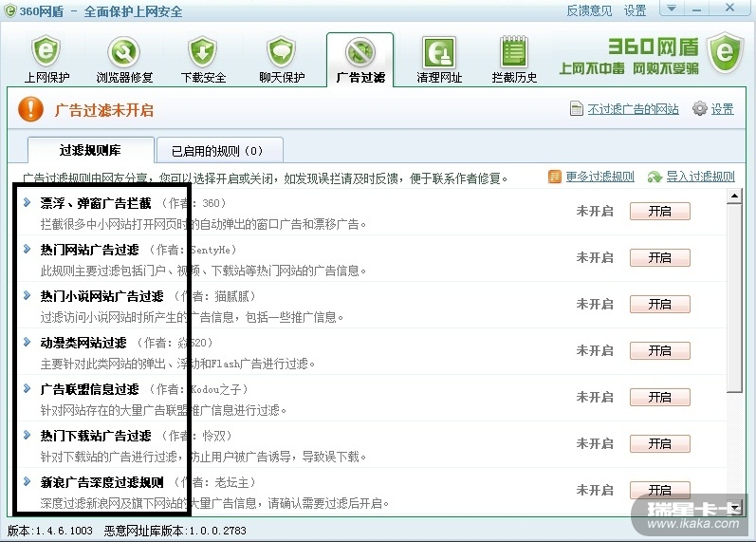This screenshot has height=542, width=756.
Task: Click the green import icon beside 导入过滤规则
Action: [655, 178]
